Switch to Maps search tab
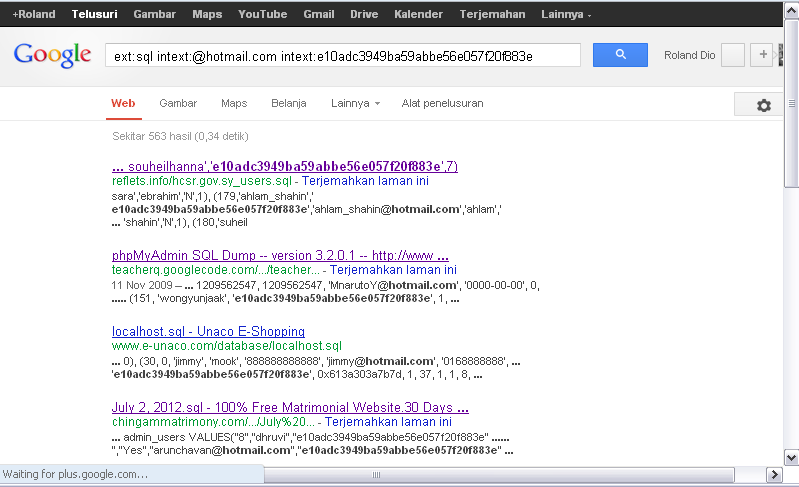This screenshot has height=487, width=799. pyautogui.click(x=234, y=103)
